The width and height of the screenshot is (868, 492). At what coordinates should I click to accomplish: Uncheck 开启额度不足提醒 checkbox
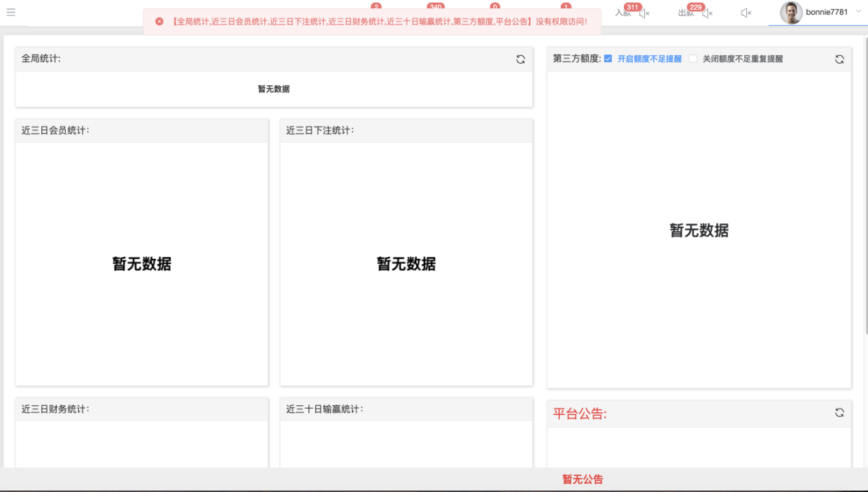(x=608, y=59)
